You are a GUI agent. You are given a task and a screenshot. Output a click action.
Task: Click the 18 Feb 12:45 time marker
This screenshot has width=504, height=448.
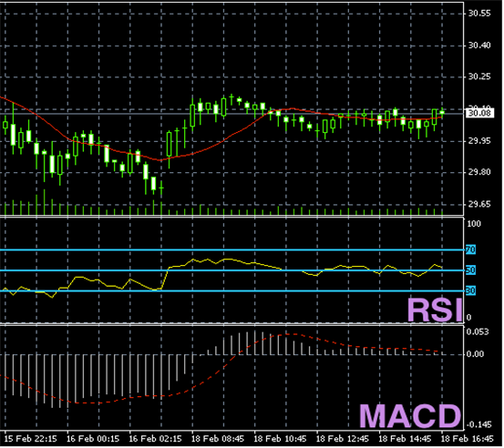344,439
